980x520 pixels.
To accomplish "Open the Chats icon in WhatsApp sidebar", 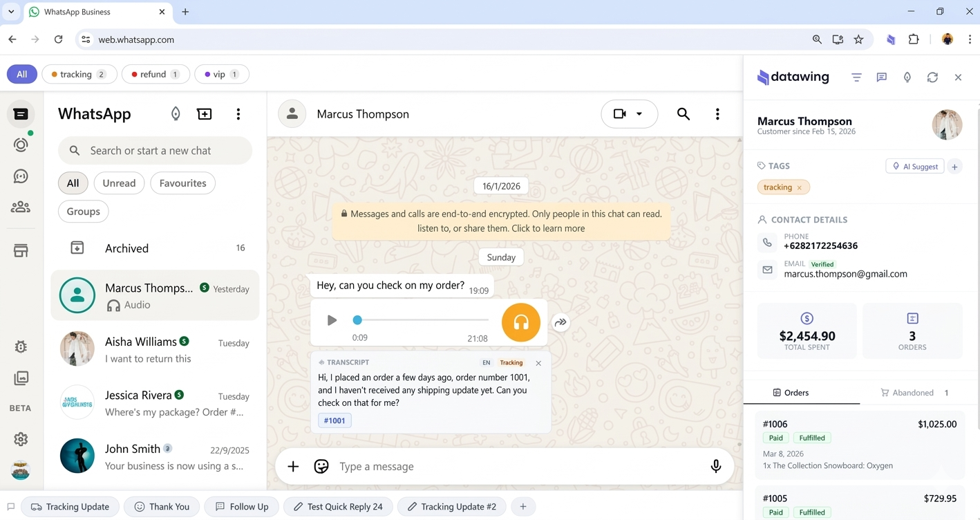I will point(21,114).
